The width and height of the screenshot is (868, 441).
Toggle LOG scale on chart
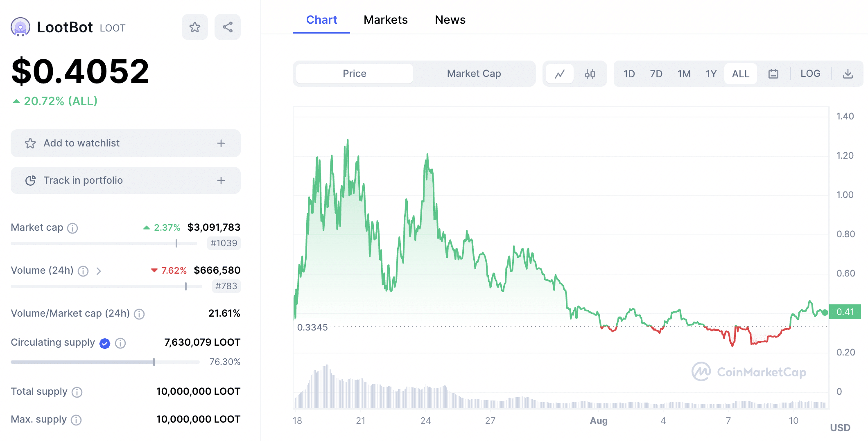pos(810,74)
